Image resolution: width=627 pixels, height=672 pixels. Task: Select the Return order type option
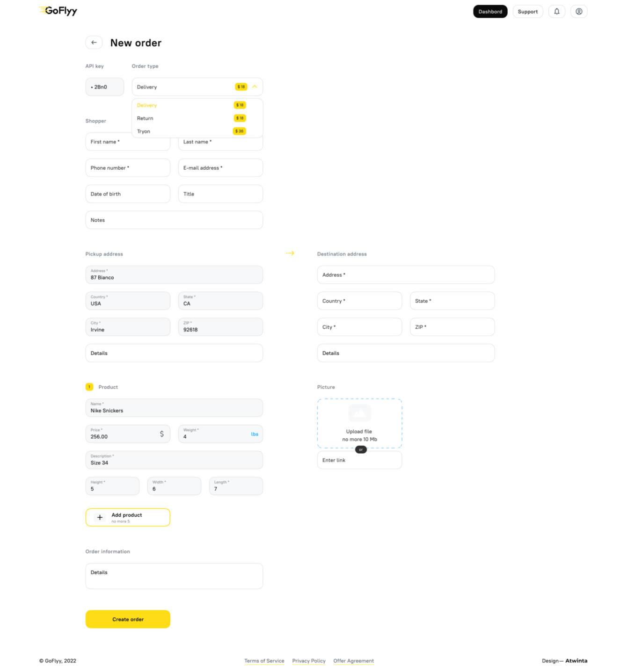145,118
